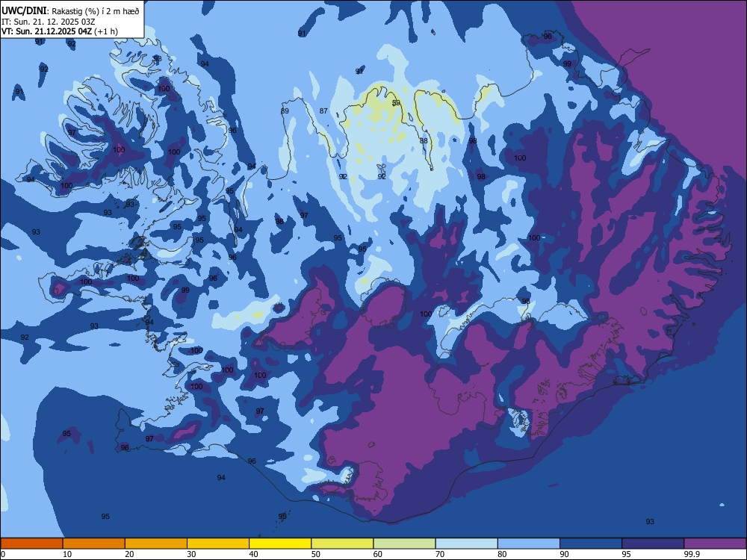Pick the amber 20–30 legend swatch
Screen dimensions: 747x560
[156, 544]
